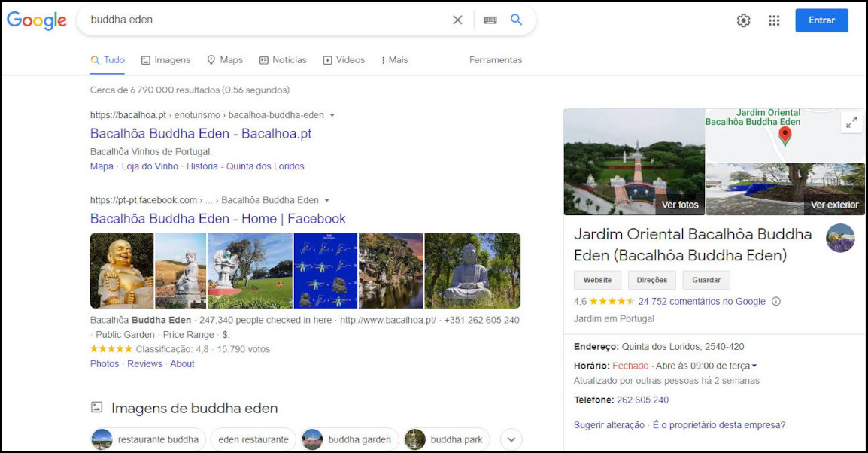868x453 pixels.
Task: Open the About link
Action: click(x=182, y=364)
